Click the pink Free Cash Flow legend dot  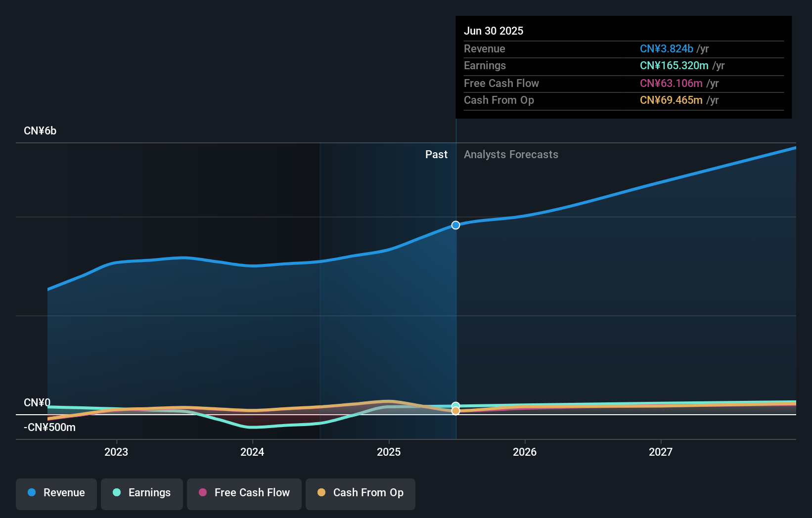click(203, 493)
